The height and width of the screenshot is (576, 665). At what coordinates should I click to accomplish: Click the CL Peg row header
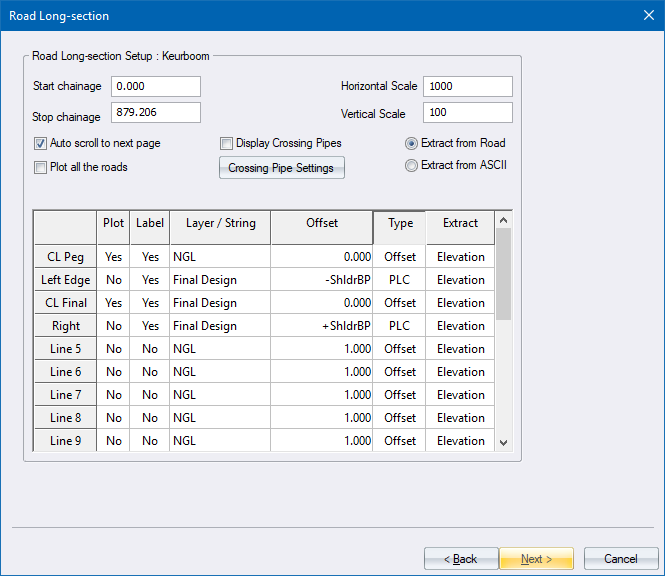pyautogui.click(x=66, y=257)
